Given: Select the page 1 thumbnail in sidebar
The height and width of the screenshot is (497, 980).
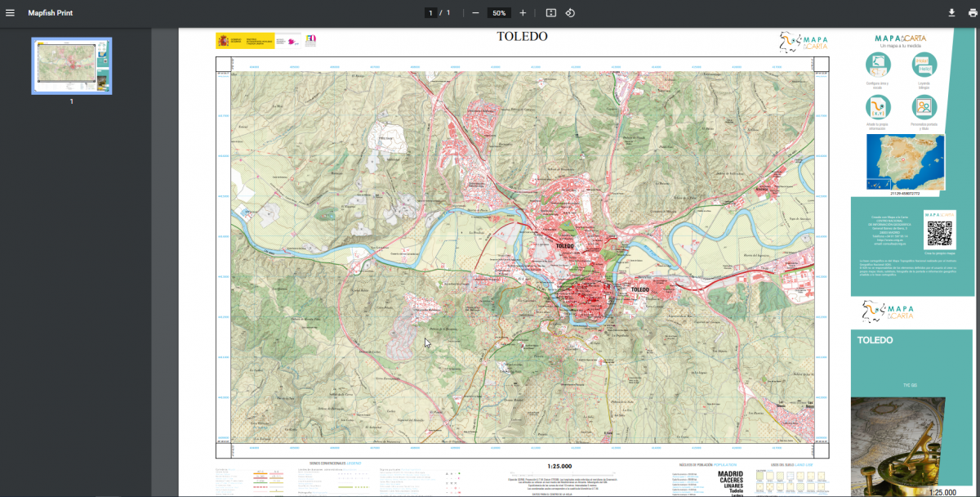Looking at the screenshot, I should pos(71,65).
